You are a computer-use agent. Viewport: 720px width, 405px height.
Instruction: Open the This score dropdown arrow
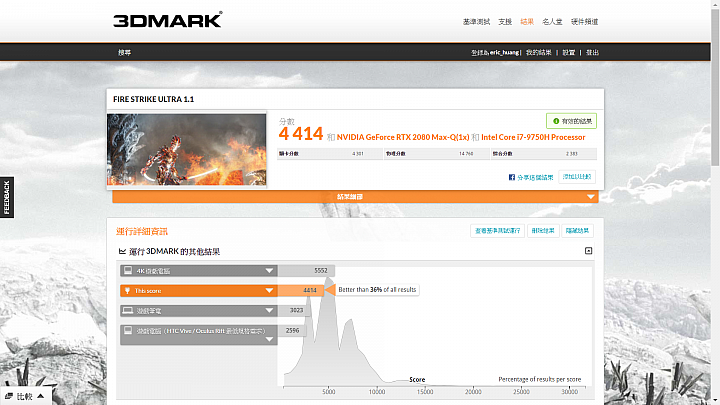click(x=269, y=291)
